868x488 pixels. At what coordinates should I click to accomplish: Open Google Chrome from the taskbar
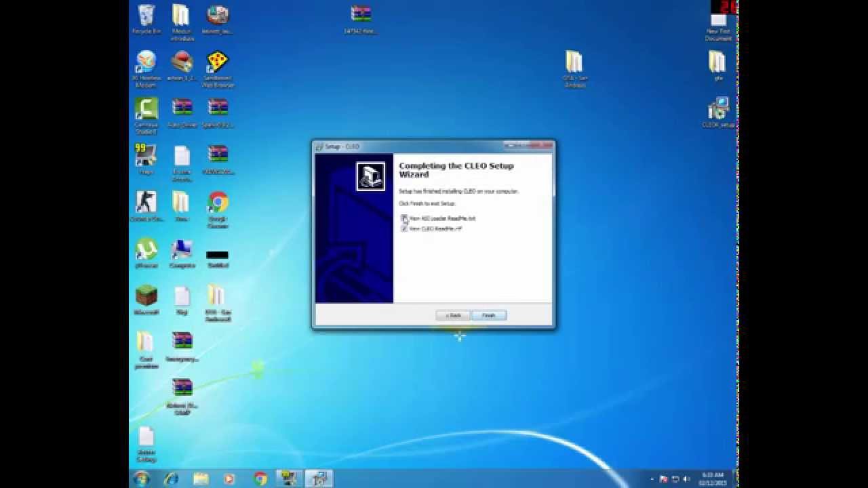(x=260, y=479)
